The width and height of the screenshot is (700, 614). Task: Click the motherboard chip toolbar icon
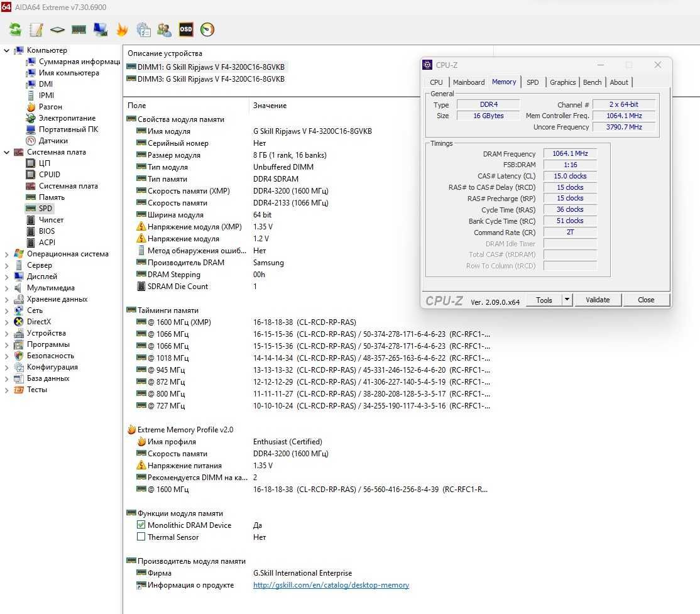point(57,30)
